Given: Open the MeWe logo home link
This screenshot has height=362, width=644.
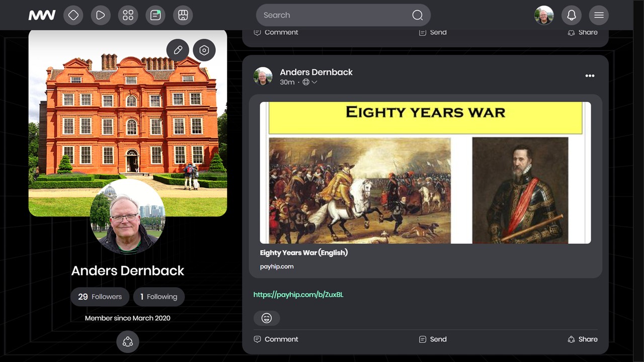Looking at the screenshot, I should (42, 15).
